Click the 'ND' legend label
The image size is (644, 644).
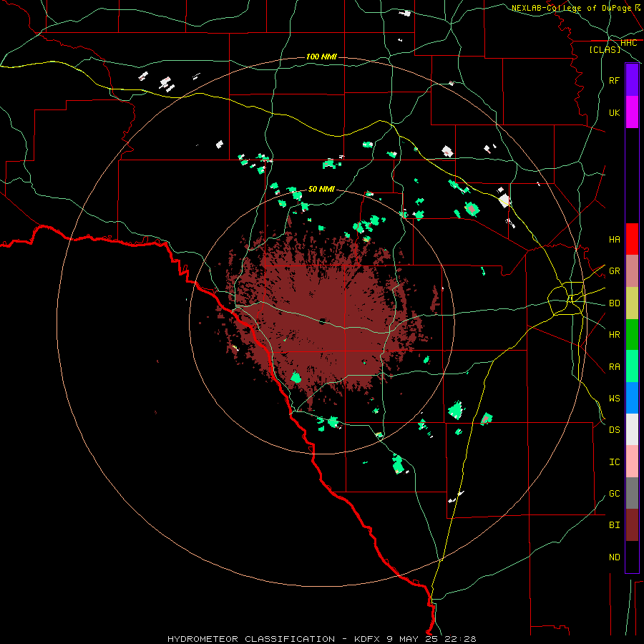pyautogui.click(x=614, y=557)
